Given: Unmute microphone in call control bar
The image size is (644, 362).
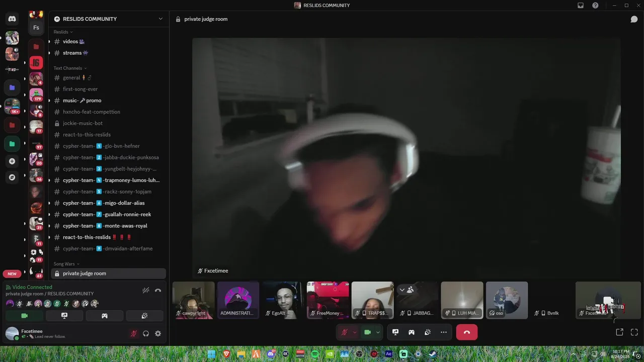Looking at the screenshot, I should coord(345,332).
